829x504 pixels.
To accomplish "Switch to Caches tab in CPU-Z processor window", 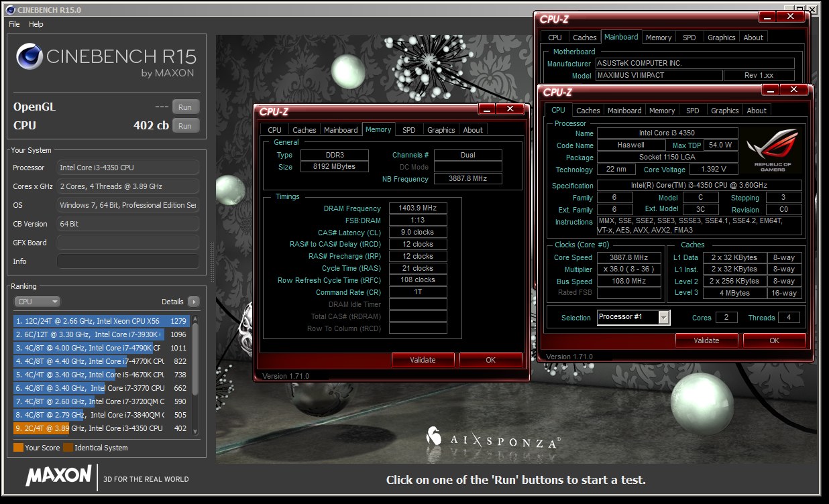I will tap(588, 111).
